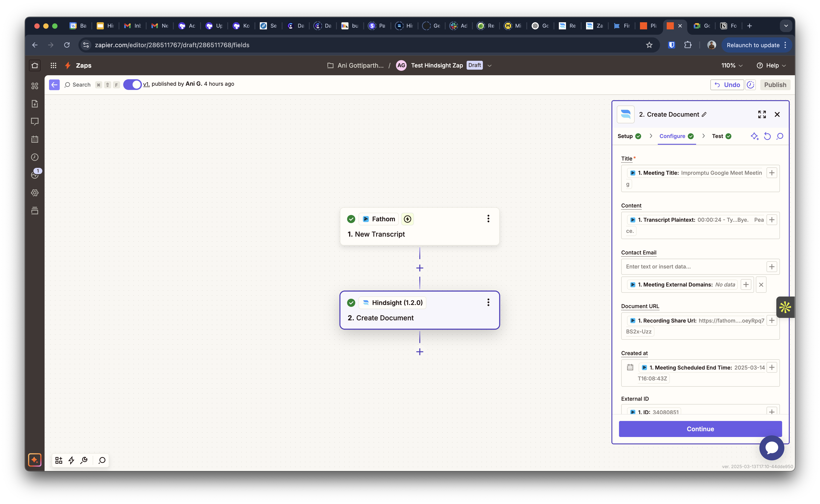Click the refresh fields icon in panel

coord(767,136)
